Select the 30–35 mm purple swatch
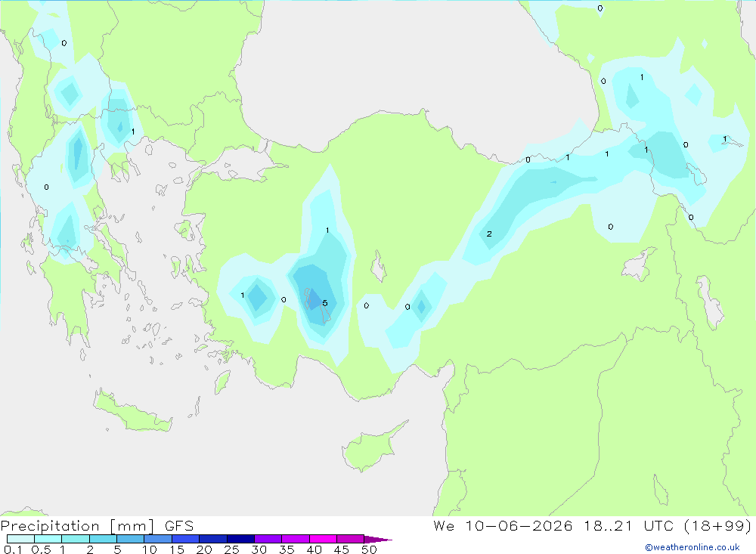756x554 pixels. [268, 539]
